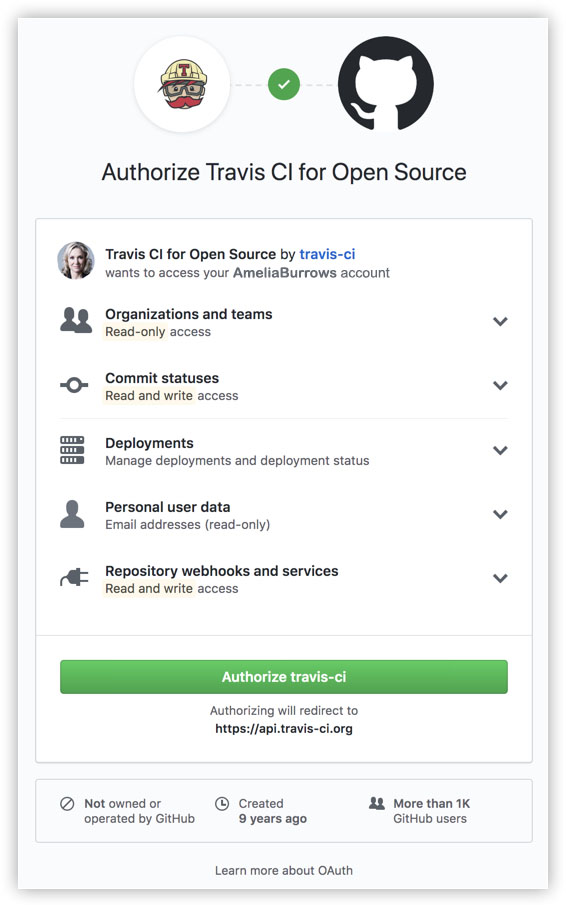
Task: Click the Commit statuses commit icon
Action: [x=74, y=385]
